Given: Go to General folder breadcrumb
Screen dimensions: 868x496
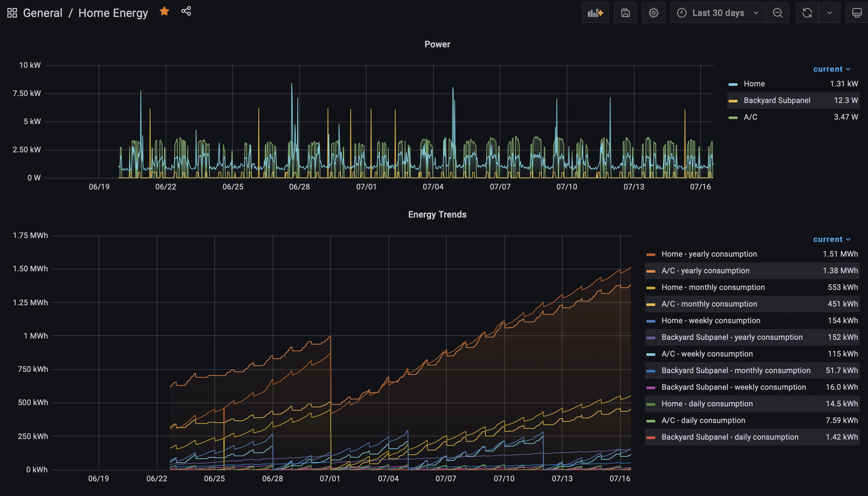Looking at the screenshot, I should pos(43,13).
